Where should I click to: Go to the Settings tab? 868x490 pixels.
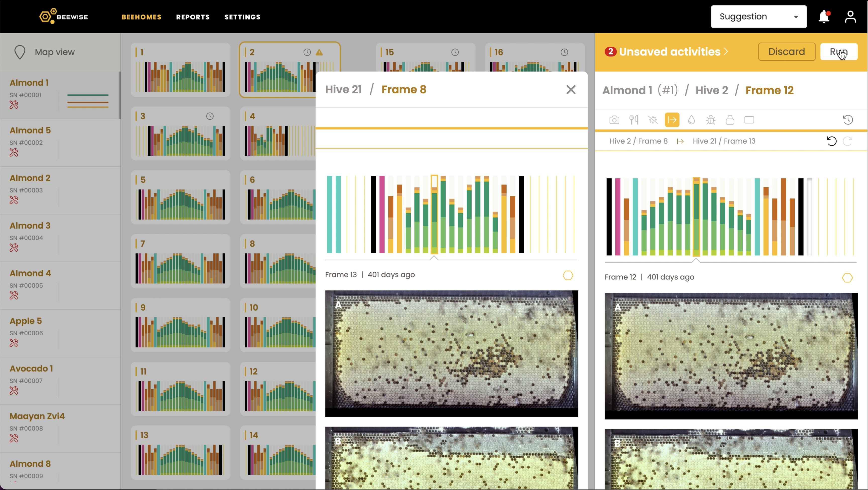[x=242, y=17]
